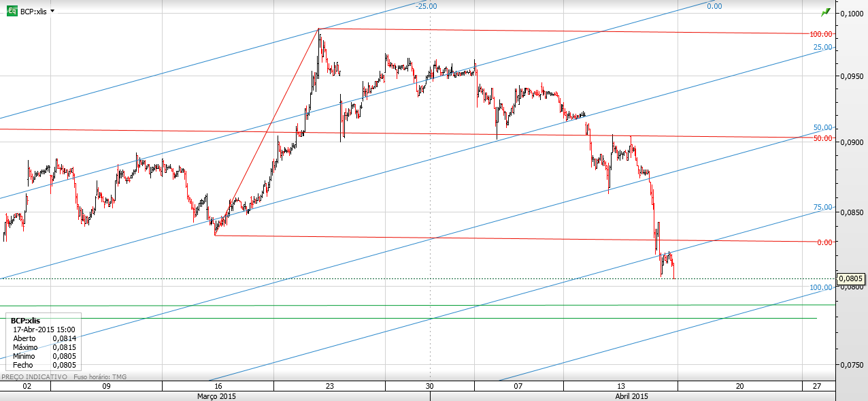Click the 0,0900 price axis label
This screenshot has width=868, height=401.
[852, 142]
